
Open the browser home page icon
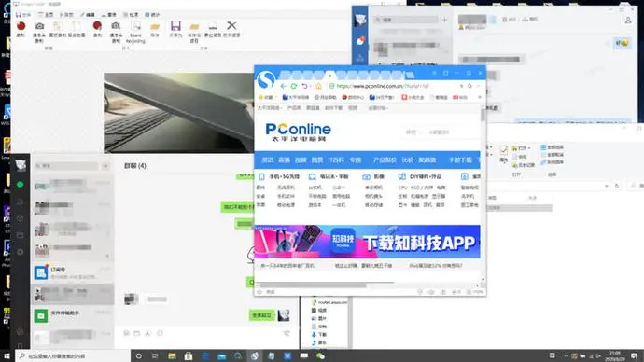(x=318, y=86)
